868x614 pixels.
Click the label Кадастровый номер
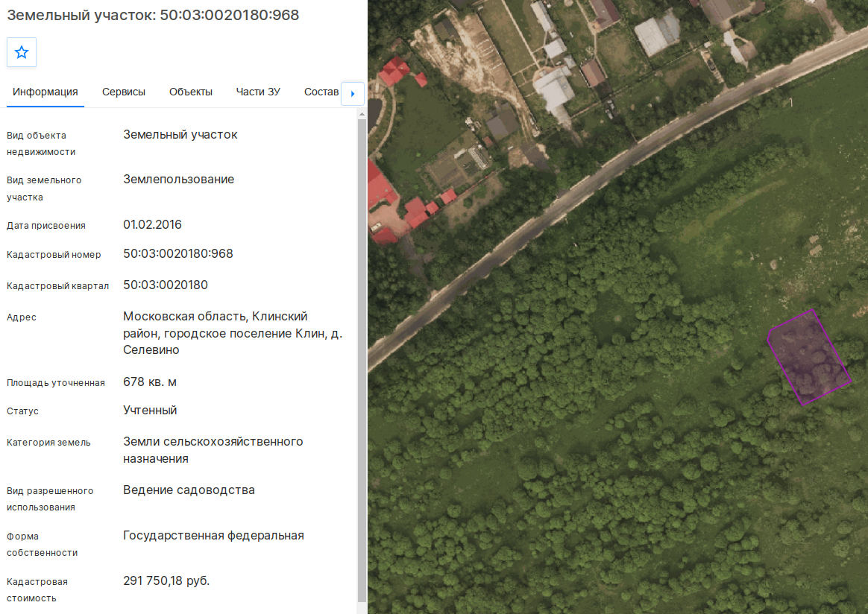[54, 255]
